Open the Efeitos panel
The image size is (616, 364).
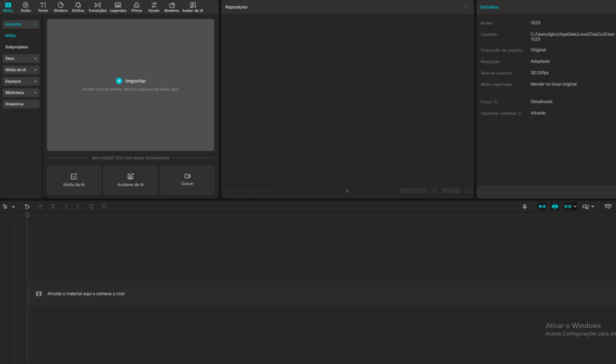tap(78, 7)
